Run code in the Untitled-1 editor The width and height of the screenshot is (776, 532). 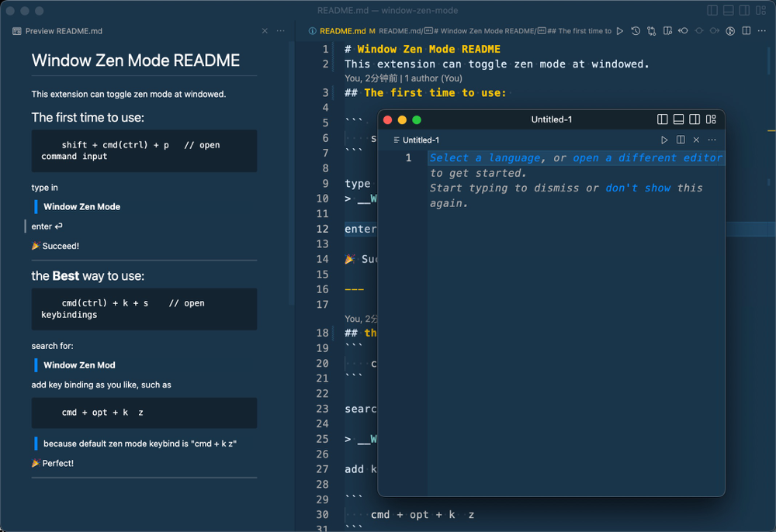click(x=664, y=140)
